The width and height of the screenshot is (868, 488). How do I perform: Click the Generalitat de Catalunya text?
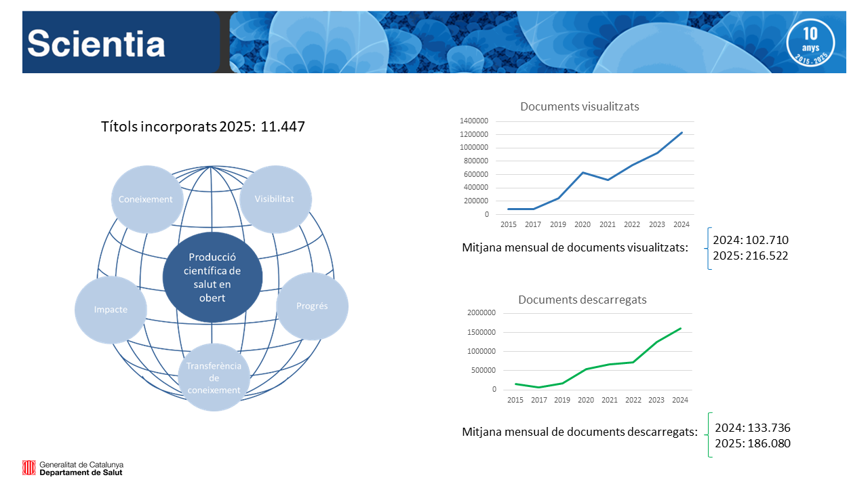(81, 464)
